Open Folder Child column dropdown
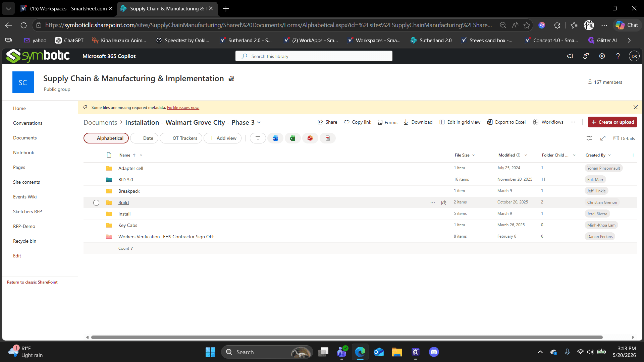Screen dimensions: 644x362 click(574, 155)
